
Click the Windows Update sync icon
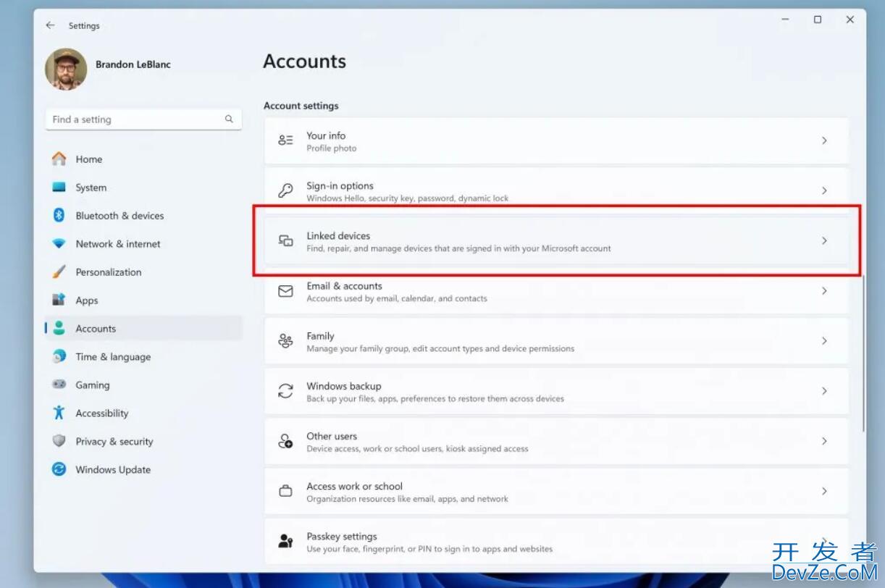coord(59,470)
